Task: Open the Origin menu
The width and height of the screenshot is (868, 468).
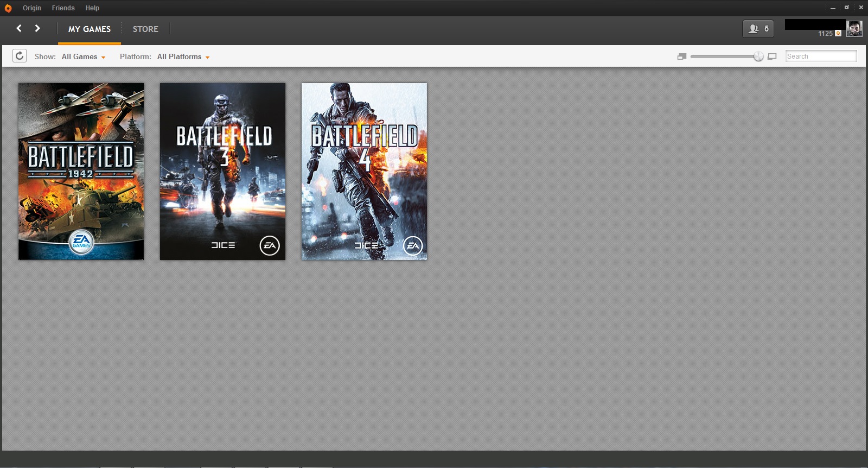Action: (x=32, y=8)
